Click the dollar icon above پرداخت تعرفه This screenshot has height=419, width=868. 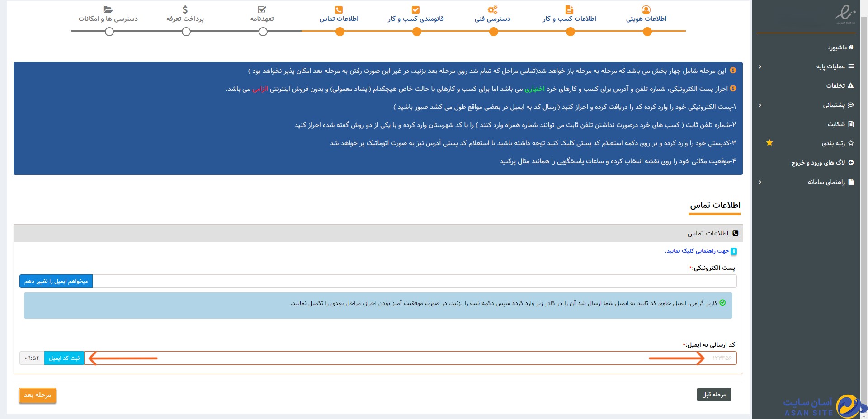pyautogui.click(x=185, y=9)
